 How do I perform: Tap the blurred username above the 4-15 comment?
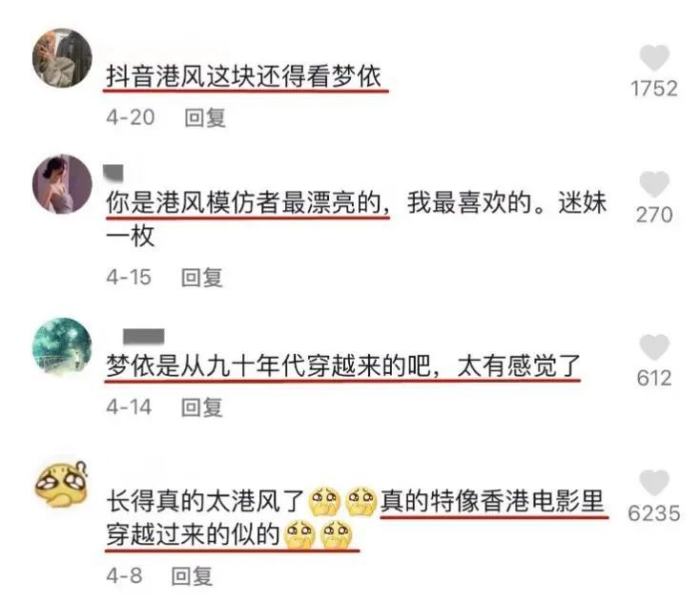pos(113,173)
